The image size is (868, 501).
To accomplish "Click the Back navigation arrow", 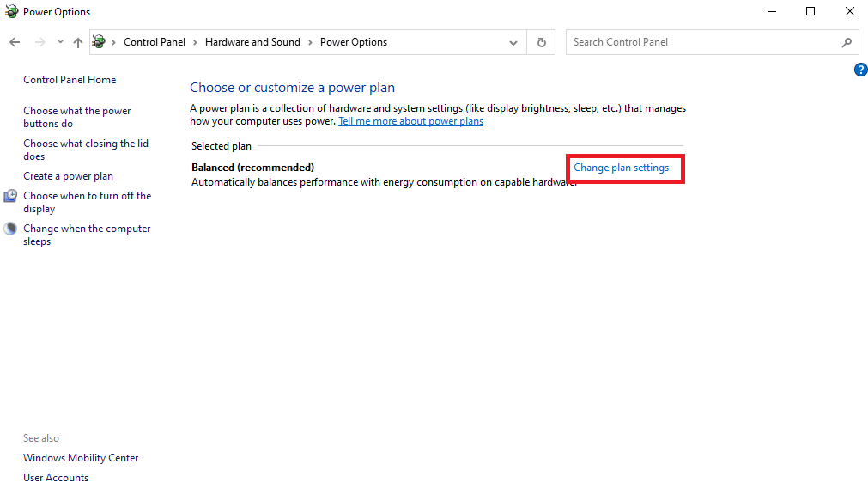I will coord(15,42).
